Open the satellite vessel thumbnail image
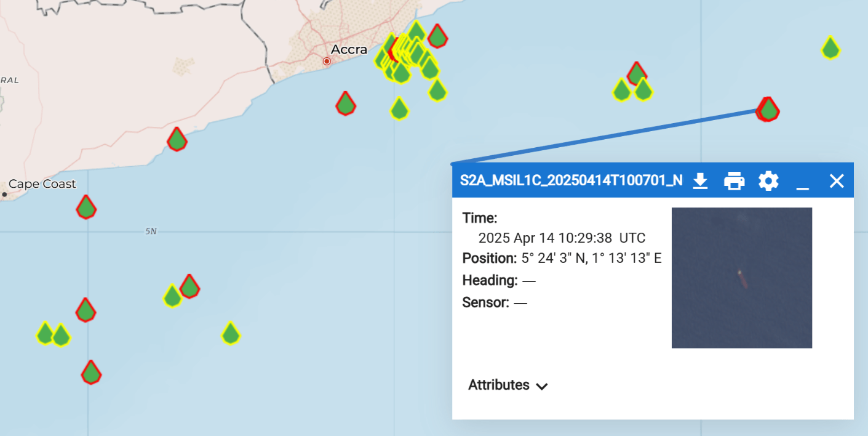Viewport: 868px width, 436px height. click(742, 278)
